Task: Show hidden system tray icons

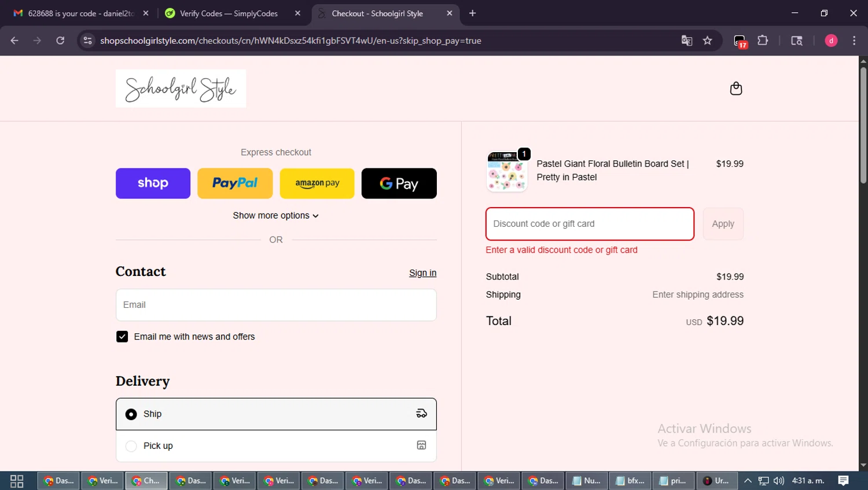Action: [x=748, y=481]
